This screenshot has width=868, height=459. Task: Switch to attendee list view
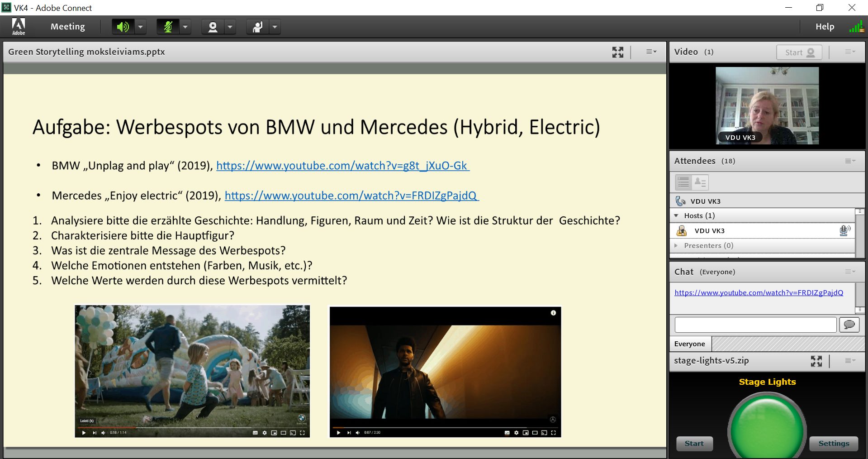tap(683, 182)
